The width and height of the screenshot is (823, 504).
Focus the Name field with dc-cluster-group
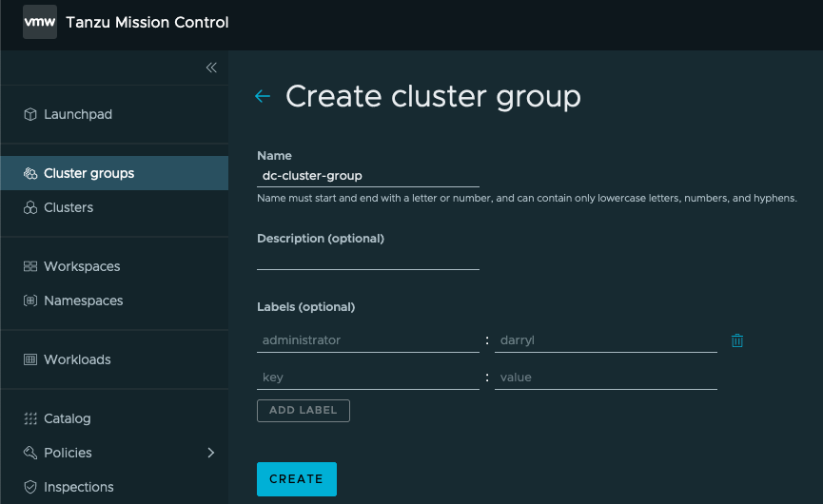(x=368, y=176)
